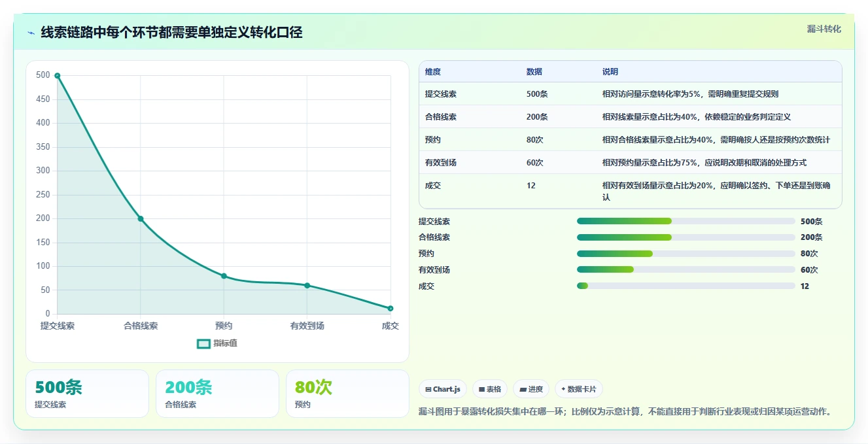Screen dimensions: 868x444
Task: Click the chart data point at 有效到场
Action: tap(307, 285)
